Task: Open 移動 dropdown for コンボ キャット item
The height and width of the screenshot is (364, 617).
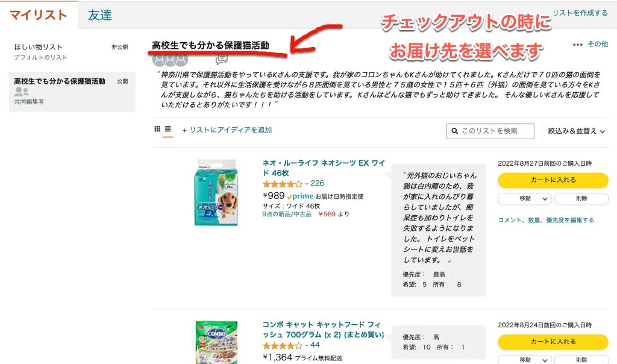Action: tap(525, 360)
